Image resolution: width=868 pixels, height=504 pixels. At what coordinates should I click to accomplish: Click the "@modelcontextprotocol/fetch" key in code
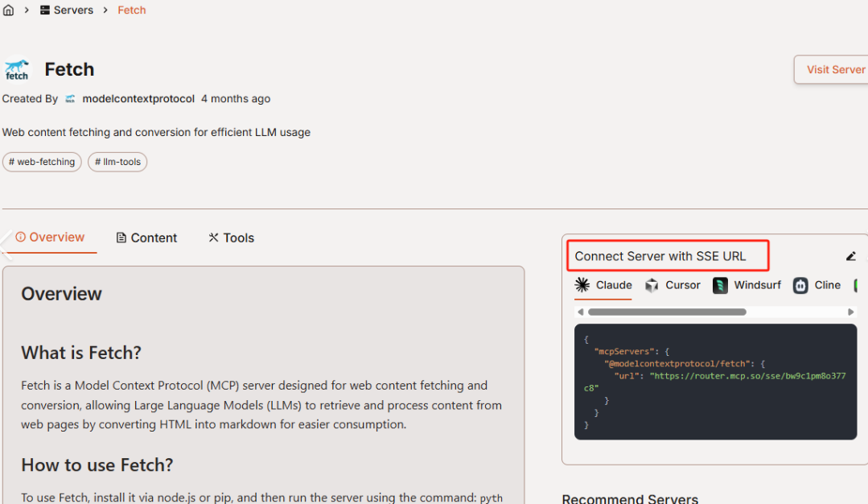(679, 364)
